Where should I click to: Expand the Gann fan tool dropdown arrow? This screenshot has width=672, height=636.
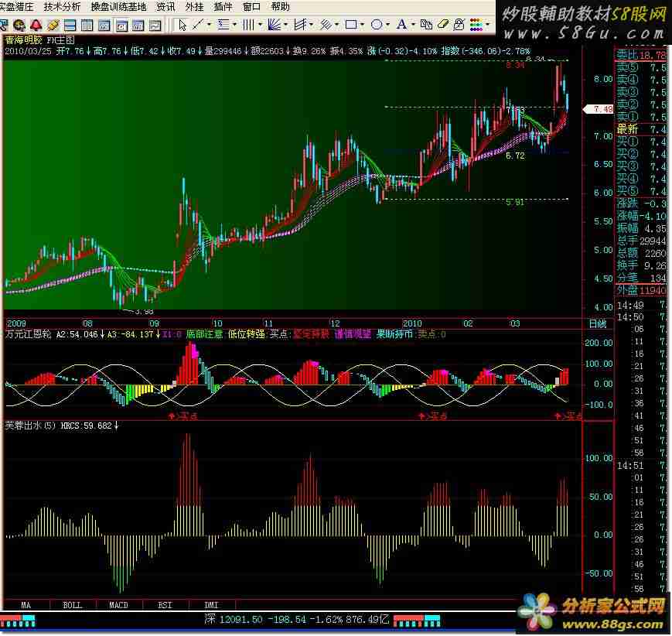(285, 25)
